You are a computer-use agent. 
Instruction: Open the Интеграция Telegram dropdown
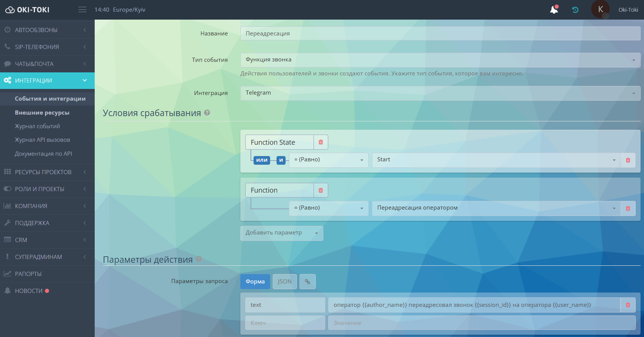(440, 93)
